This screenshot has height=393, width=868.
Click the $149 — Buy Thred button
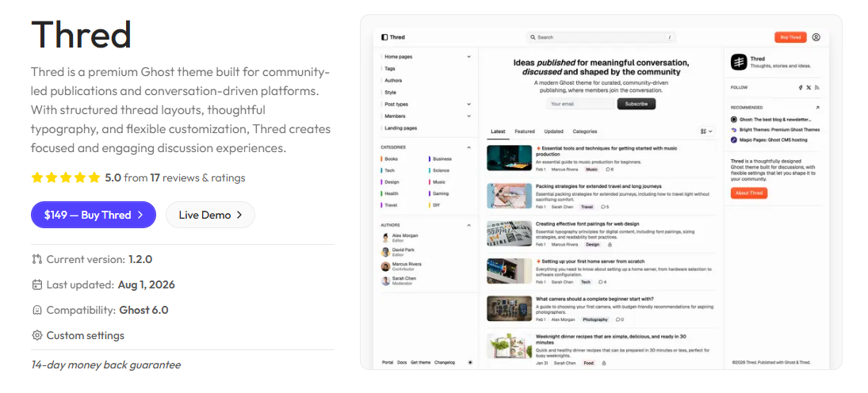coord(94,215)
